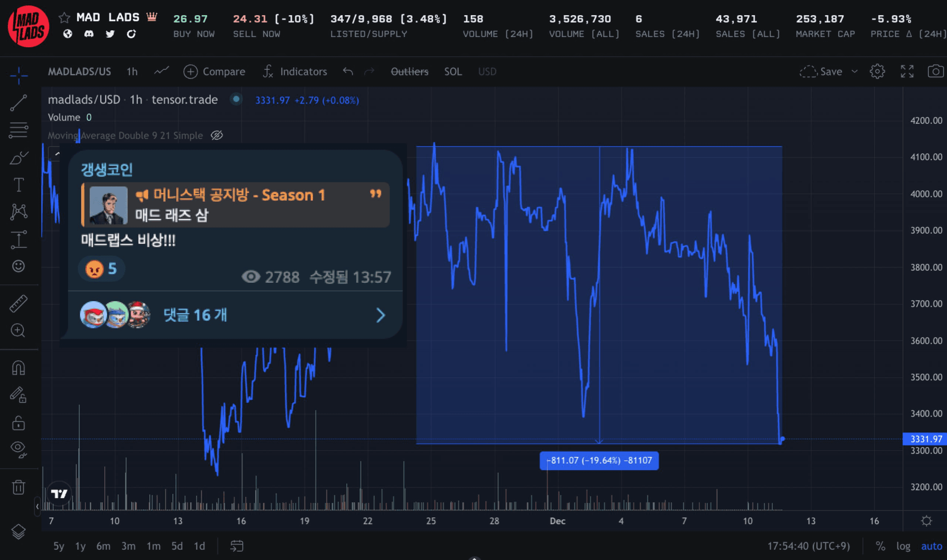Switch price display to USD

click(x=487, y=72)
